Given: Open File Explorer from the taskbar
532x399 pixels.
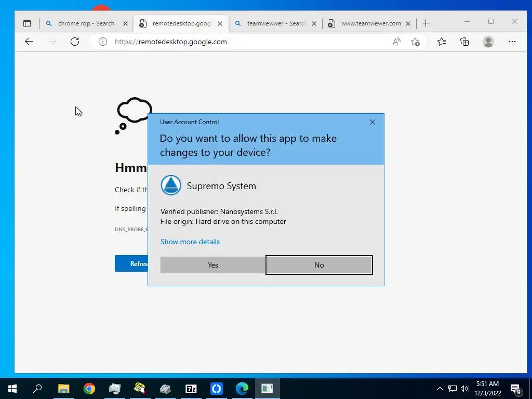Looking at the screenshot, I should tap(63, 389).
